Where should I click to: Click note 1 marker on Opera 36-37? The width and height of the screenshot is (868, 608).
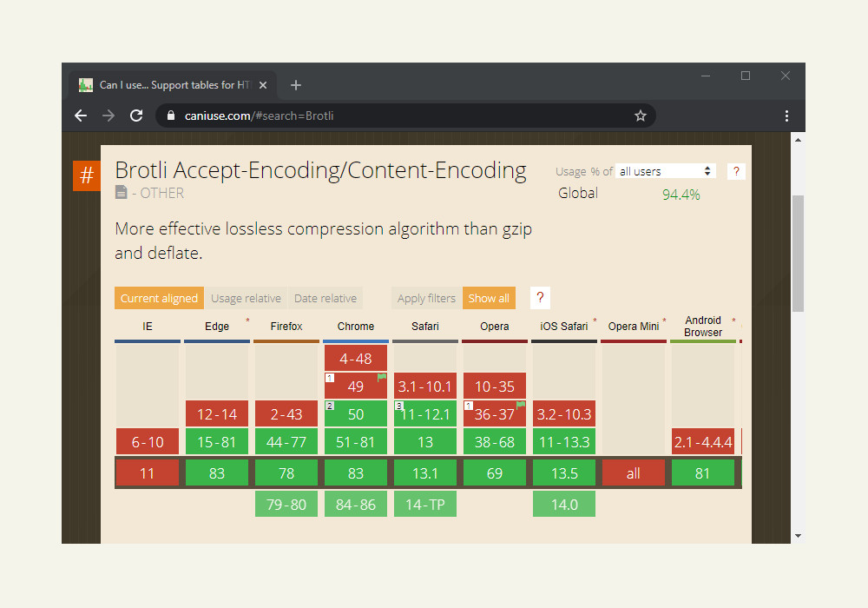469,406
